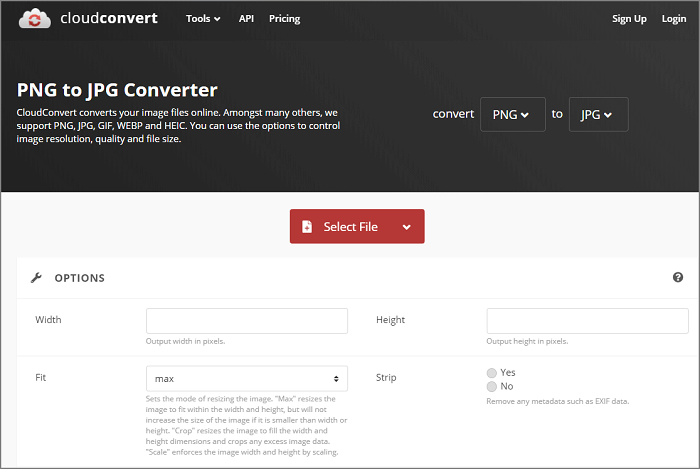Open the Pricing page
This screenshot has width=700, height=469.
[284, 19]
